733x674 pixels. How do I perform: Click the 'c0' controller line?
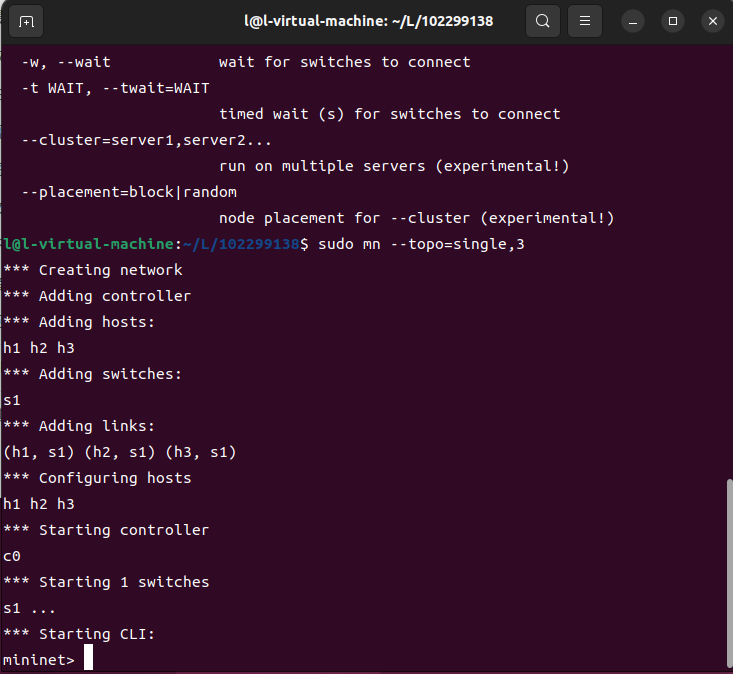[x=12, y=556]
